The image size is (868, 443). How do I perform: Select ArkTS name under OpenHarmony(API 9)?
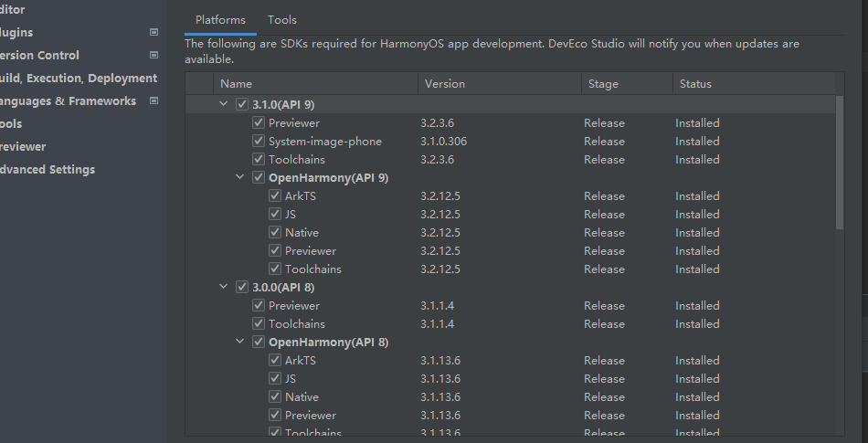(300, 195)
